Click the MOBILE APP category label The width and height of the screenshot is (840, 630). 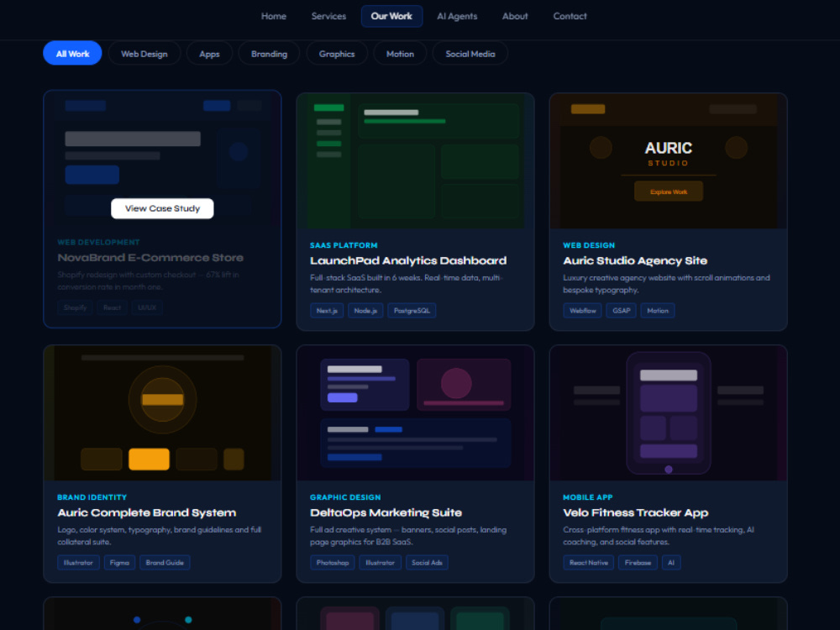tap(588, 497)
